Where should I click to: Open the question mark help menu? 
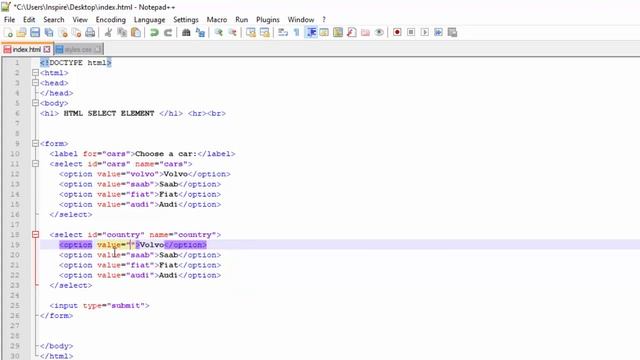(x=324, y=20)
